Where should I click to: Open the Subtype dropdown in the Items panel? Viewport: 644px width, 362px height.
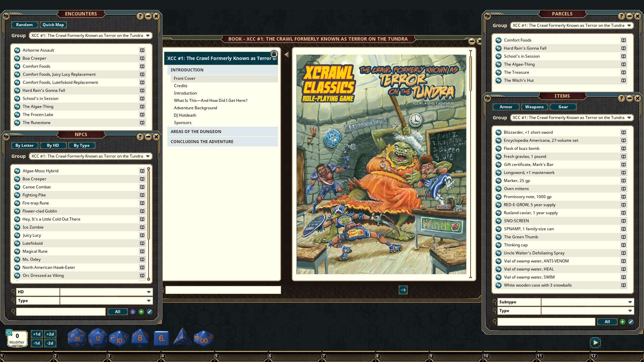tap(587, 302)
